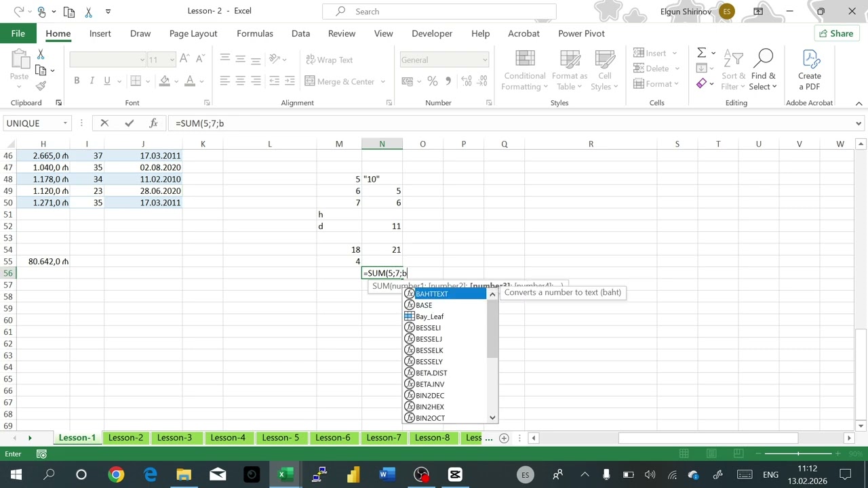Image resolution: width=868 pixels, height=488 pixels.
Task: Click Create a PDF icon
Action: [810, 70]
